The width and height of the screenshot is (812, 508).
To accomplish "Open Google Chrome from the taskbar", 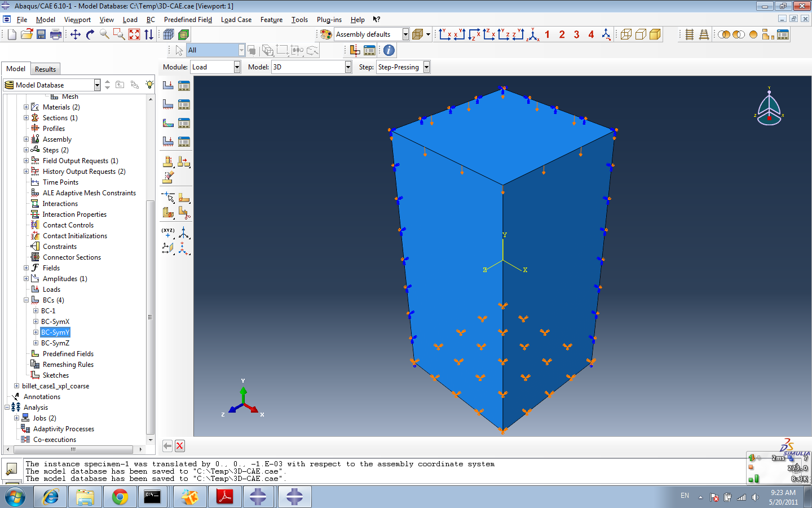I will click(120, 497).
